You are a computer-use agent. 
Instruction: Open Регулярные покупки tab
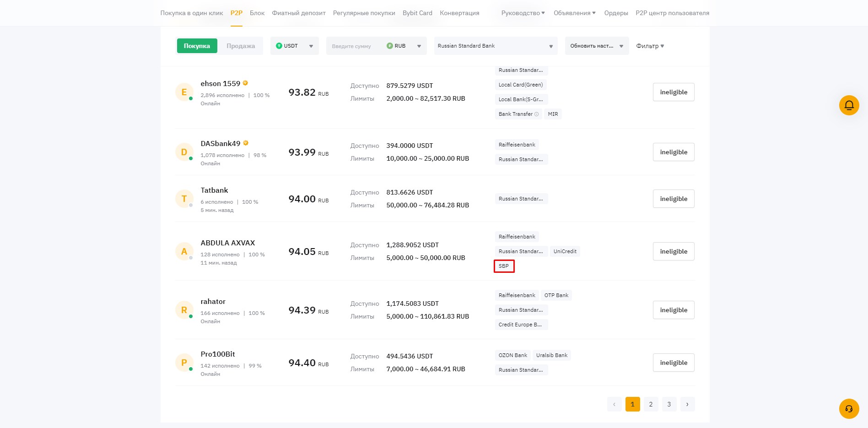(x=364, y=13)
